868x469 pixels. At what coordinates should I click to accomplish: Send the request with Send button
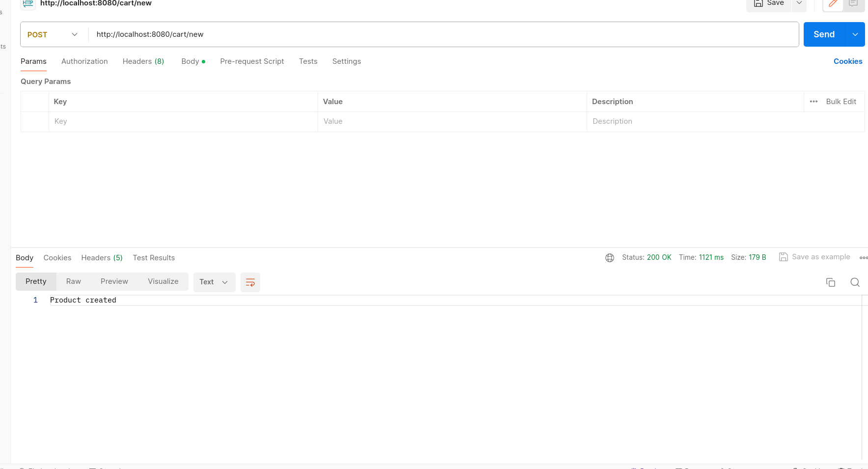[824, 34]
